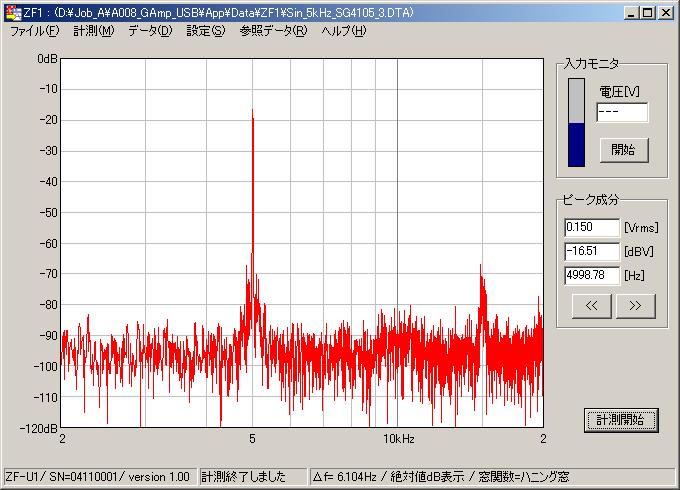Click the ZF1 application icon in title bar
Image resolution: width=680 pixels, height=490 pixels.
pyautogui.click(x=13, y=13)
